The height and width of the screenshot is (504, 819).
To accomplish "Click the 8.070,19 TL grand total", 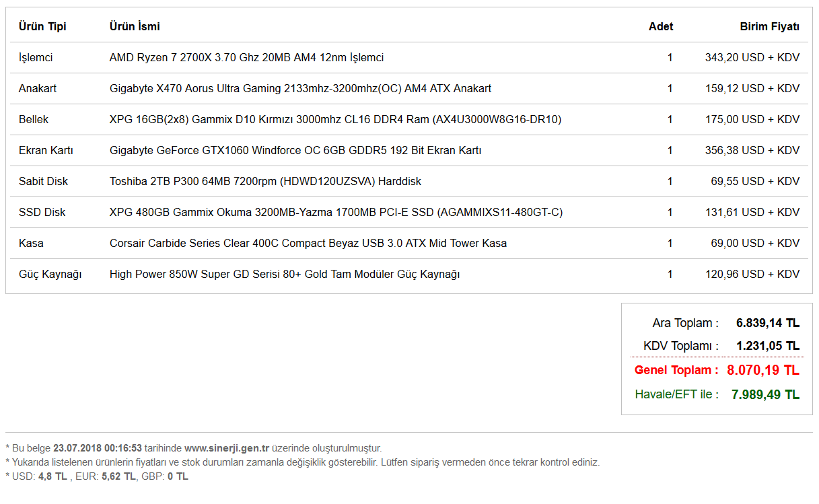I will tap(763, 370).
